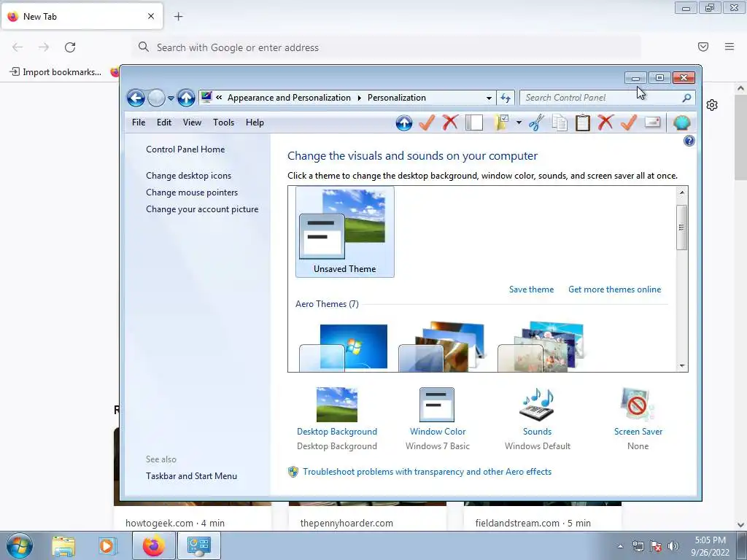Screen dimensions: 747x560
Task: Open the Edit menu
Action: [x=164, y=122]
